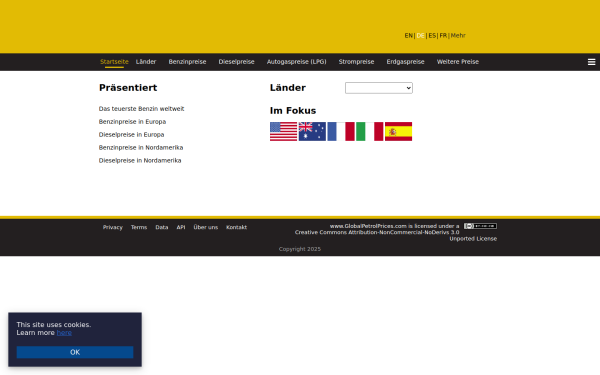This screenshot has height=375, width=600.
Task: Click 'here' in the cookie notice
Action: [64, 333]
